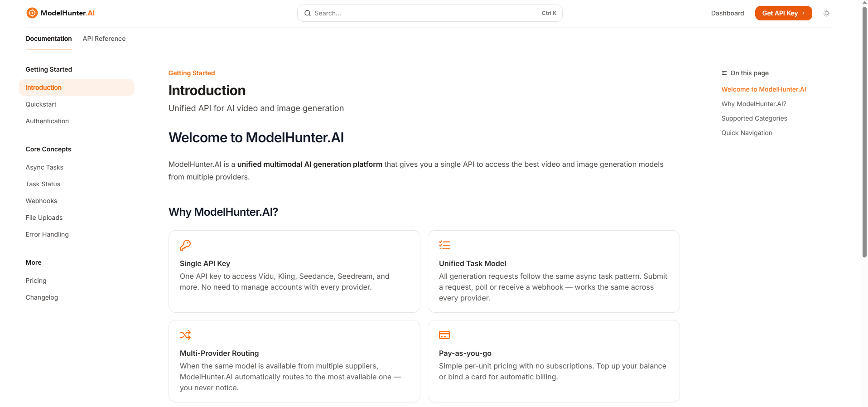Click the Core Concepts sidebar section header
Viewport: 868px width, 407px height.
pyautogui.click(x=48, y=149)
